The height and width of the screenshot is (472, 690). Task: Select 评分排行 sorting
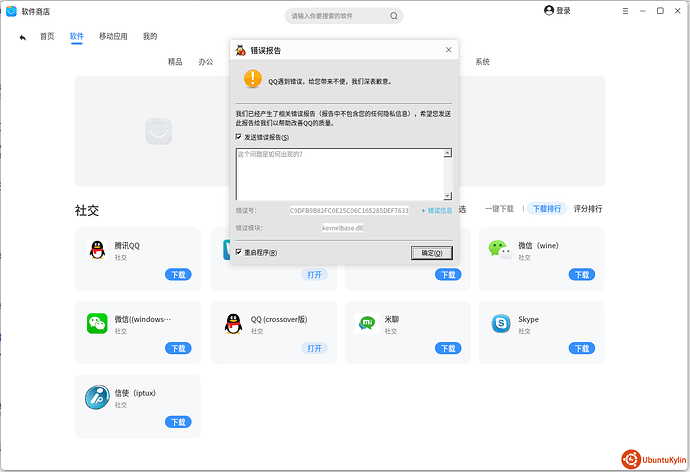(588, 209)
